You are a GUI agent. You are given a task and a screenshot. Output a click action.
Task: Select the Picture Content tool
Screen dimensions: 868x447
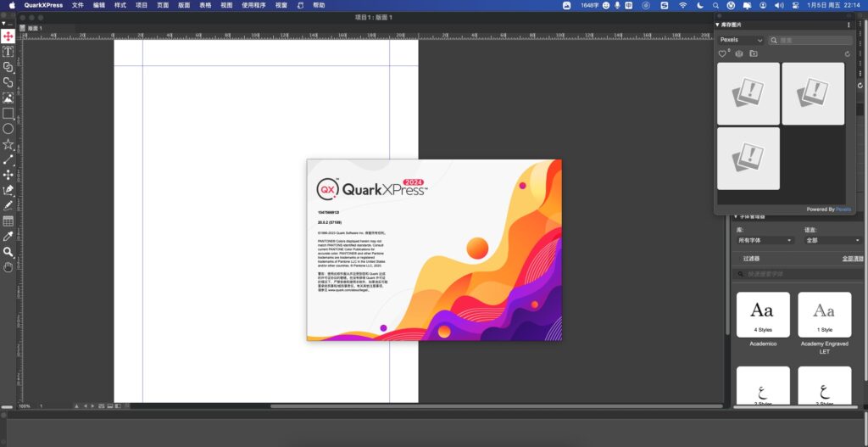pyautogui.click(x=8, y=98)
